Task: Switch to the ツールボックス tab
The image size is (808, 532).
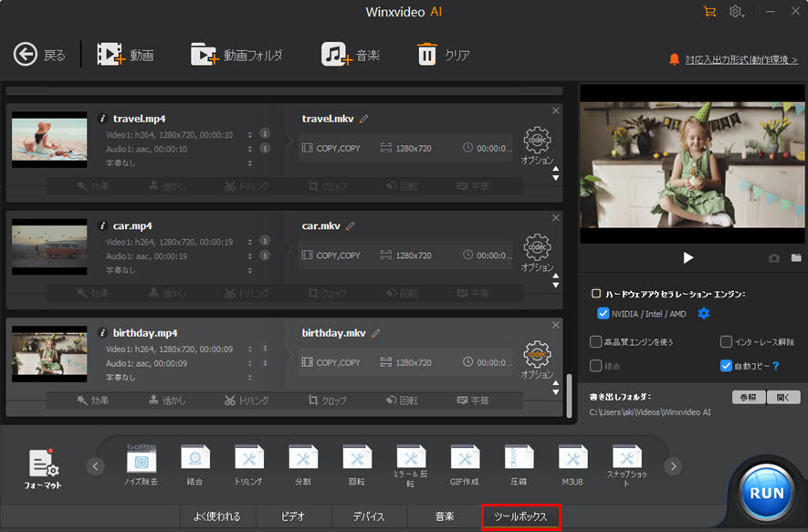Action: pyautogui.click(x=521, y=516)
